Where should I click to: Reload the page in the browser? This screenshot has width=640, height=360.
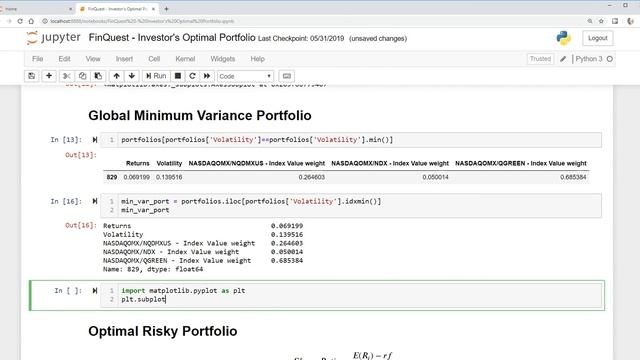(x=20, y=21)
